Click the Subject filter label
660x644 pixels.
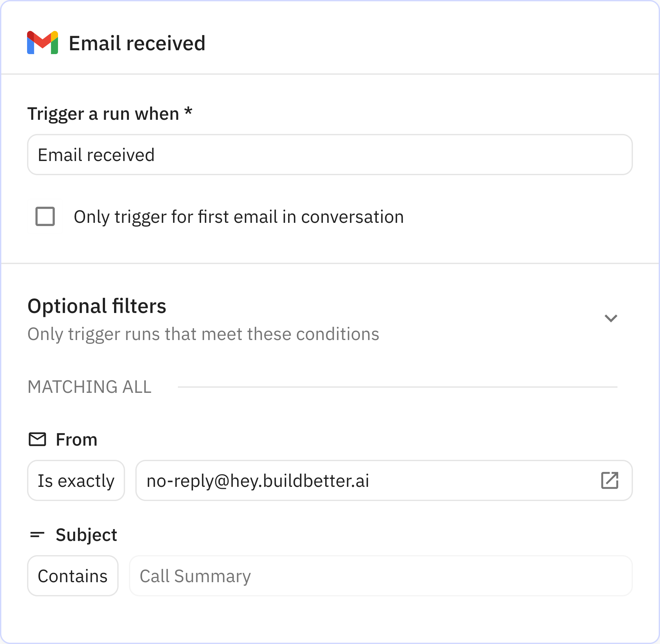click(x=86, y=535)
